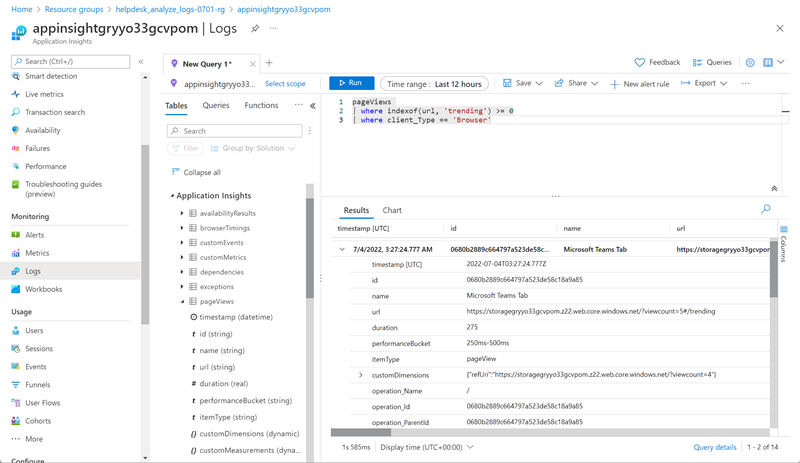
Task: Open Failures in sidebar
Action: click(x=37, y=149)
